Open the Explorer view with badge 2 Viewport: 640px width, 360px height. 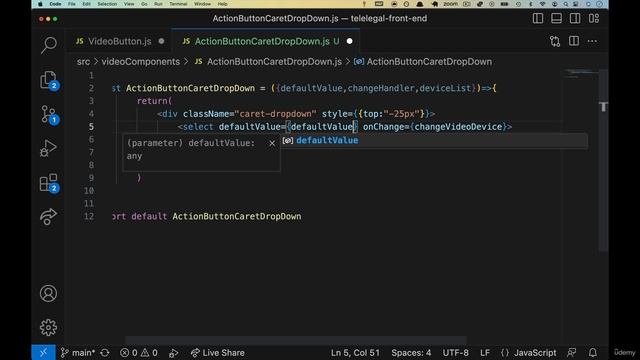pos(49,80)
